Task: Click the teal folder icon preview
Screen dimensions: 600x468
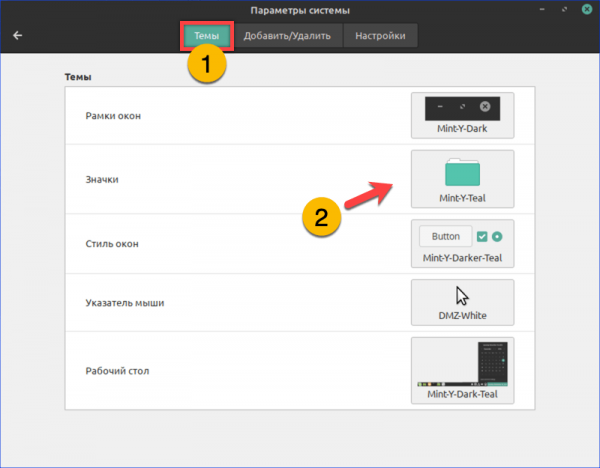Action: tap(462, 172)
